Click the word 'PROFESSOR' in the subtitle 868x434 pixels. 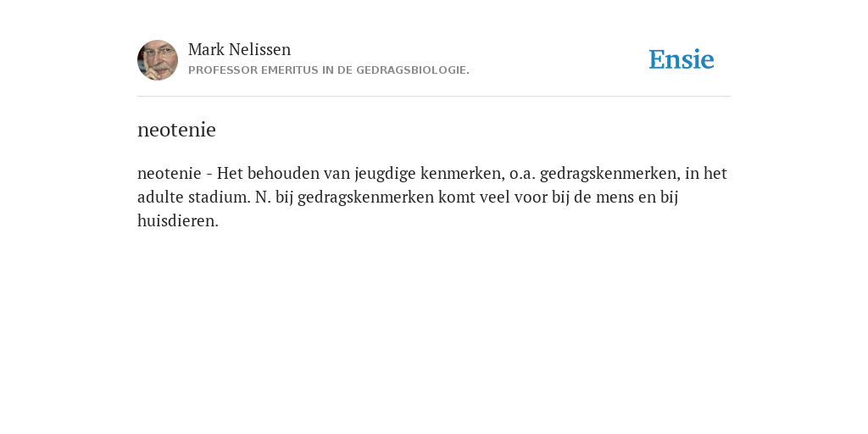click(223, 70)
